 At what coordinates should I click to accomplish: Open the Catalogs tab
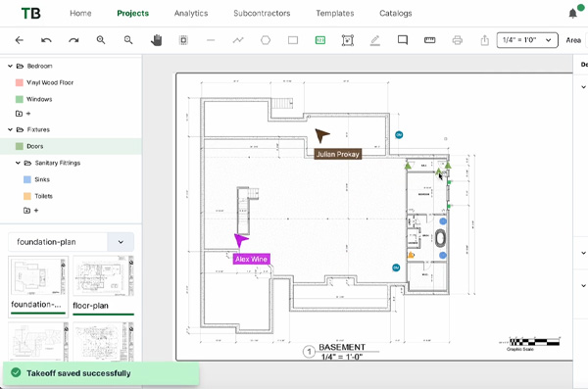pos(396,14)
